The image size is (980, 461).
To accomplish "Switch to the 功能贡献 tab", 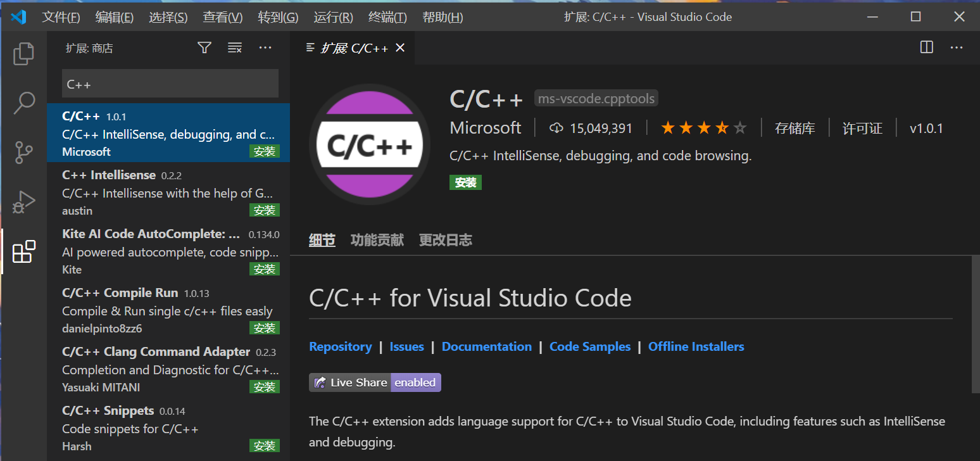I will [x=377, y=241].
